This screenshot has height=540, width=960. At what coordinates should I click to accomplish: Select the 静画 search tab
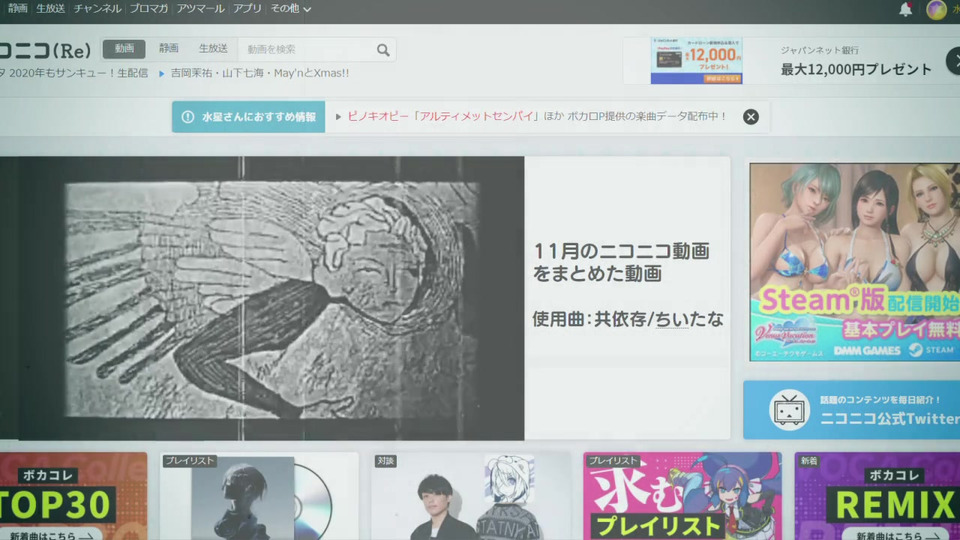(169, 48)
